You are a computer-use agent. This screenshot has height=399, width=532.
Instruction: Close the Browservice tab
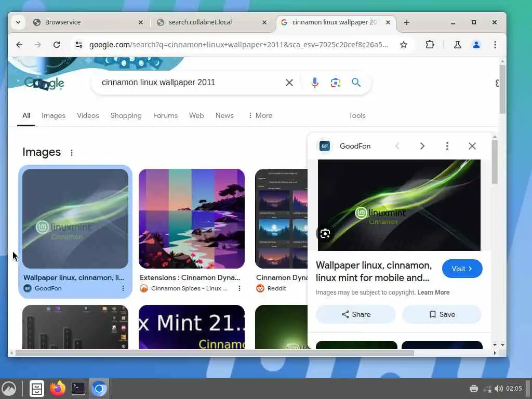(x=140, y=22)
